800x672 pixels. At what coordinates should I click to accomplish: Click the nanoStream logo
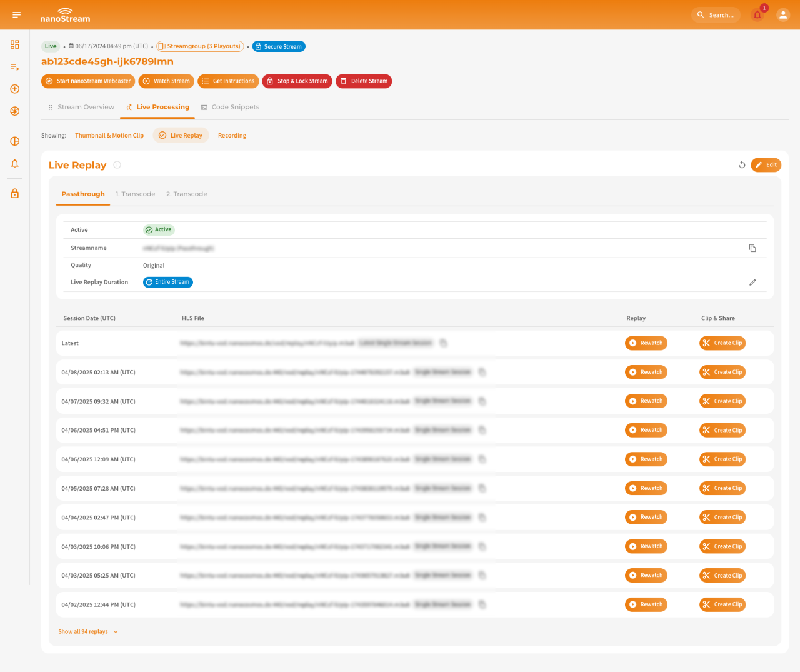[65, 15]
